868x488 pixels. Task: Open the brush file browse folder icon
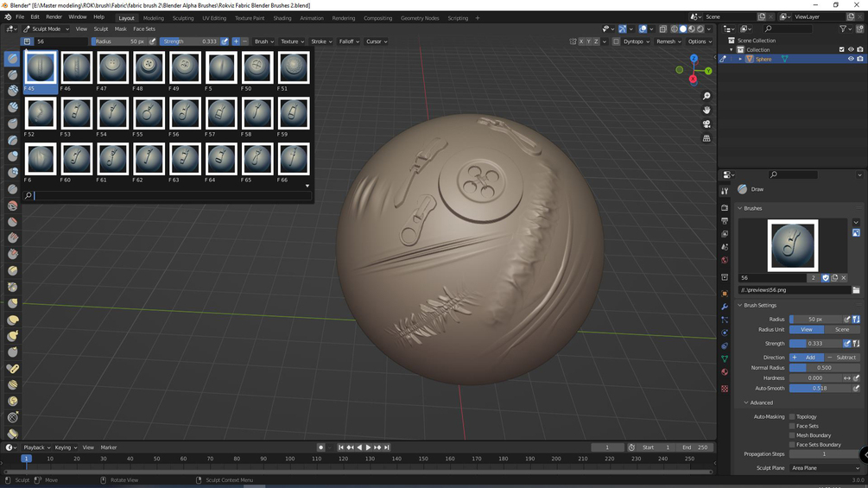pos(856,290)
